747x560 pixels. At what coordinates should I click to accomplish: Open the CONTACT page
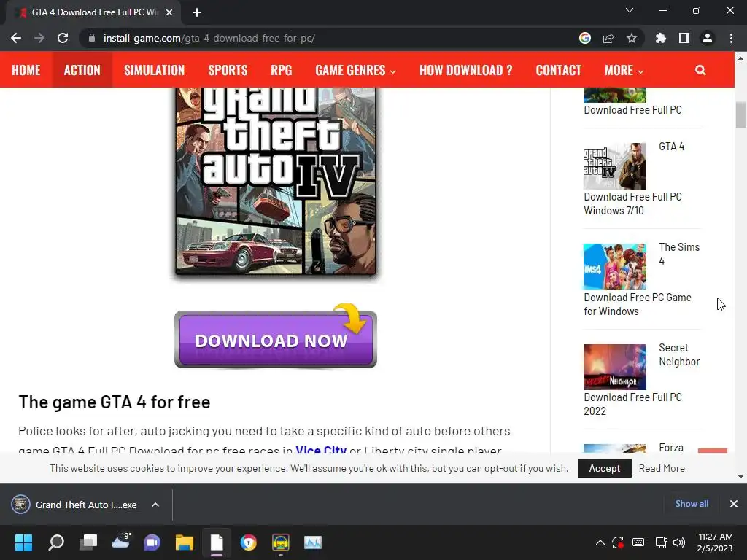[x=558, y=70]
